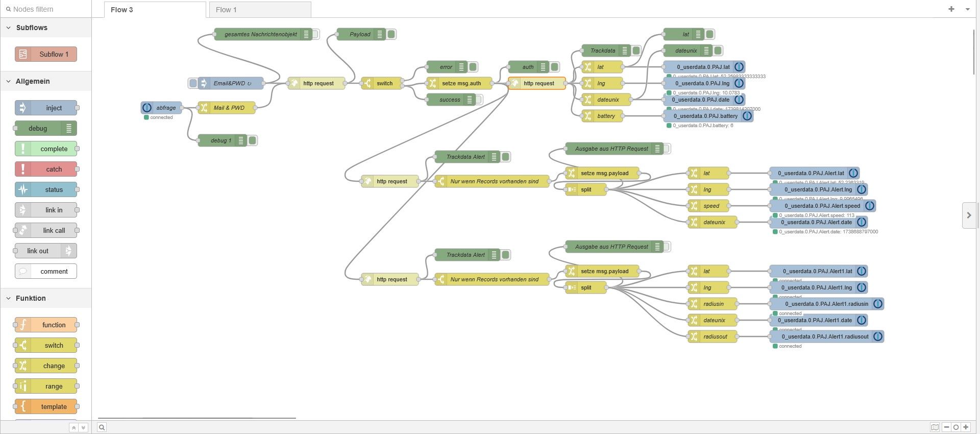
Task: Click the inject node arrow icon in the palette
Action: (x=23, y=108)
